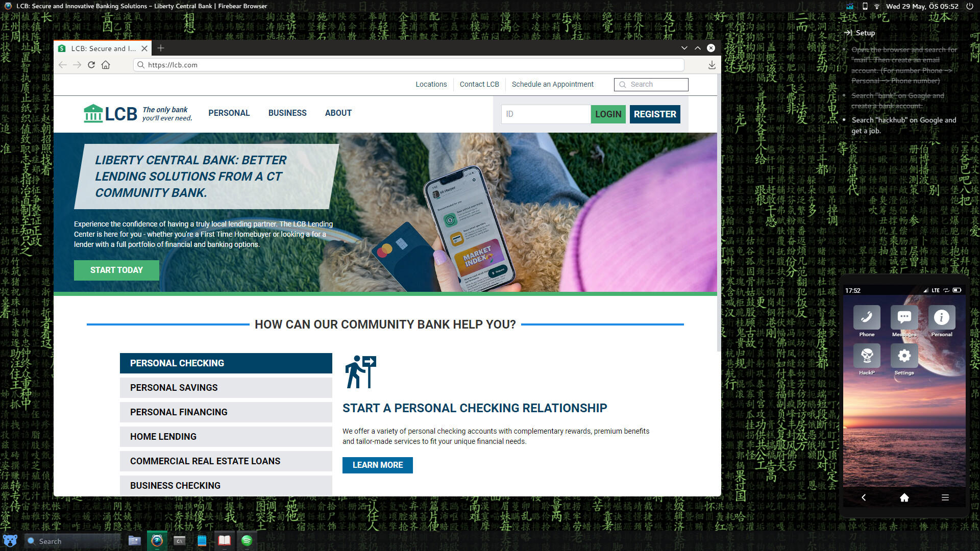Open the terminal from the taskbar
The height and width of the screenshot is (551, 980).
pyautogui.click(x=179, y=541)
